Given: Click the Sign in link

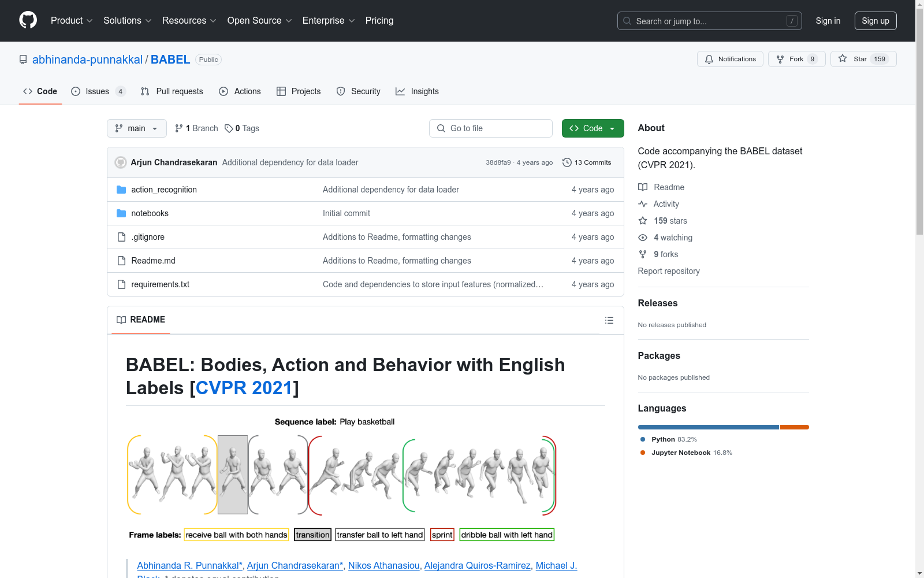Looking at the screenshot, I should [x=828, y=21].
